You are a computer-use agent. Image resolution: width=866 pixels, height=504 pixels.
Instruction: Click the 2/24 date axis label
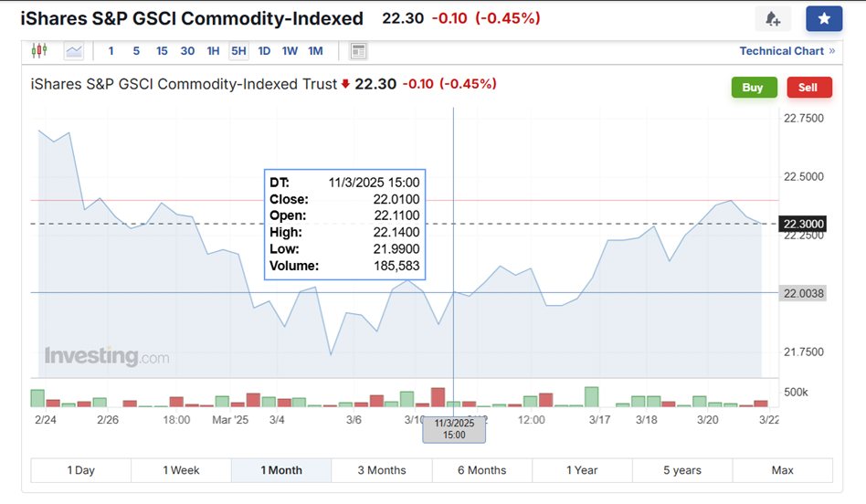click(x=46, y=419)
